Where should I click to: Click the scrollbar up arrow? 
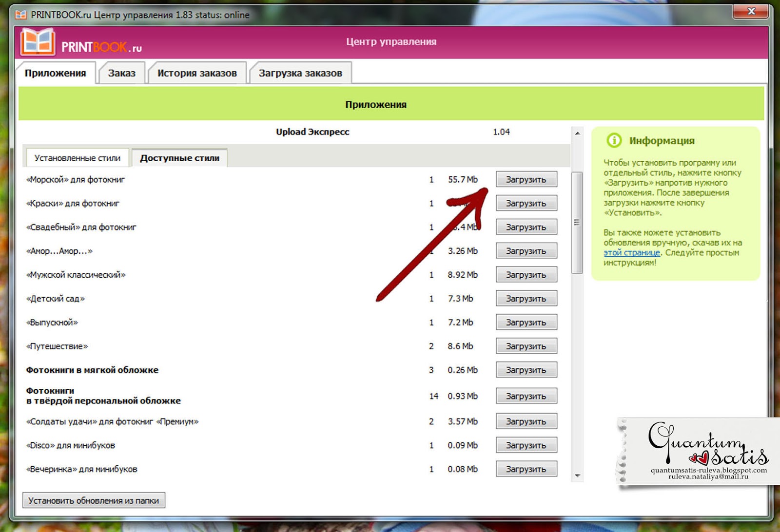[x=577, y=133]
